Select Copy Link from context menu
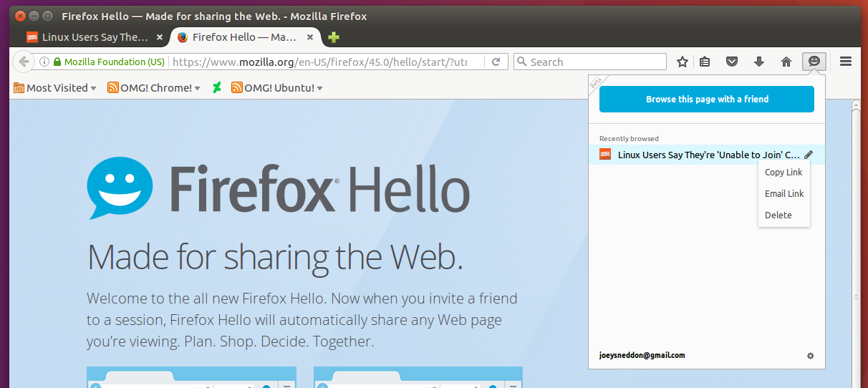868x388 pixels. [783, 172]
